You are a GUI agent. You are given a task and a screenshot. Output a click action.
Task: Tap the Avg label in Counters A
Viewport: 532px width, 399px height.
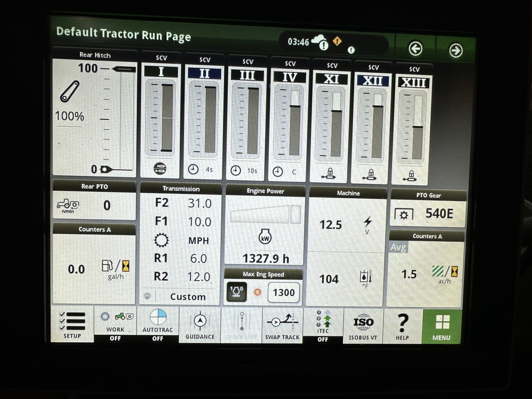(x=398, y=247)
